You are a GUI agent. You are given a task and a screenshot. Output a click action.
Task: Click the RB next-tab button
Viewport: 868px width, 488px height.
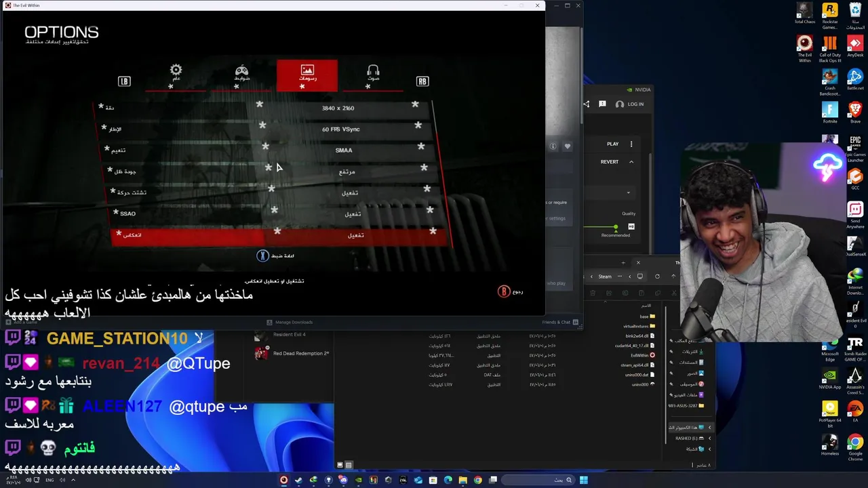(x=422, y=81)
